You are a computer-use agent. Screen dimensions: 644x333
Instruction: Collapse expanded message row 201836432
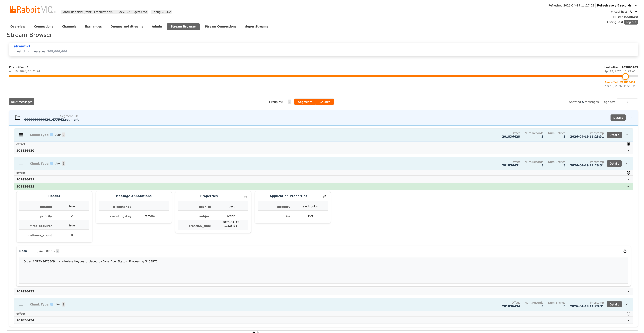click(x=628, y=186)
